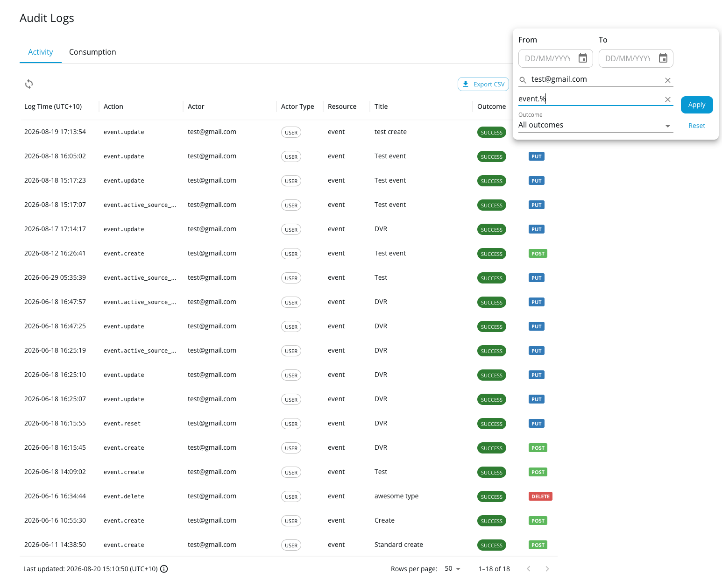Export logs with Export CSV button
Viewport: 722px width, 588px height.
(x=483, y=84)
